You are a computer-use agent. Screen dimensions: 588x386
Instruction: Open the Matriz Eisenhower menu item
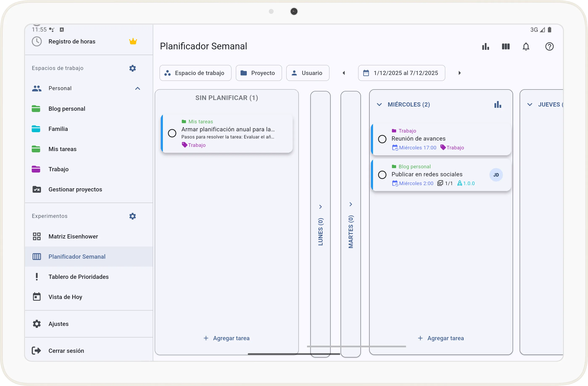click(x=73, y=236)
